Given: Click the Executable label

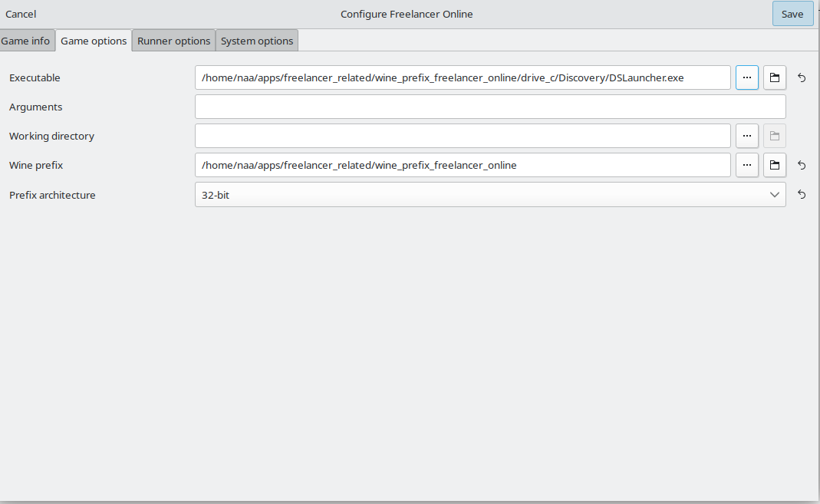Looking at the screenshot, I should [x=35, y=78].
